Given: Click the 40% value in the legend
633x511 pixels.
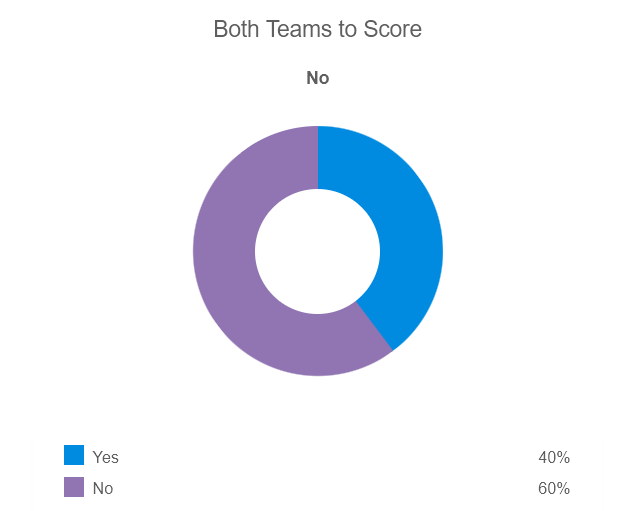Looking at the screenshot, I should click(553, 457).
